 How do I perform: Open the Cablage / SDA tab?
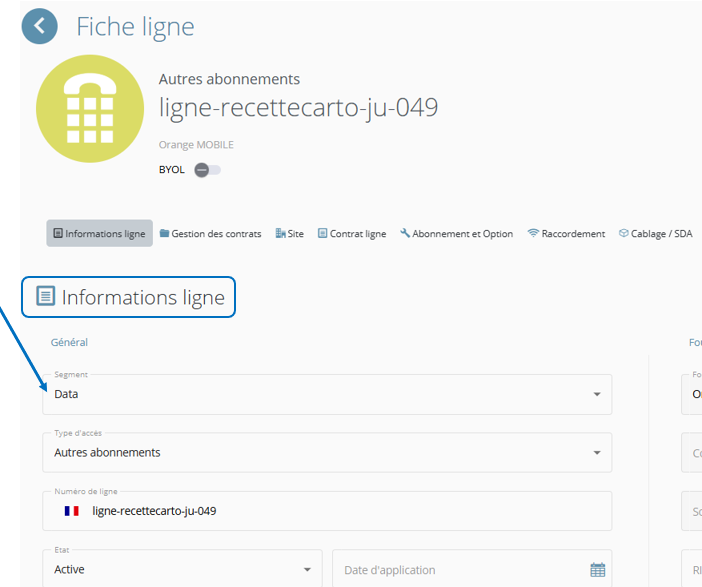(x=655, y=234)
